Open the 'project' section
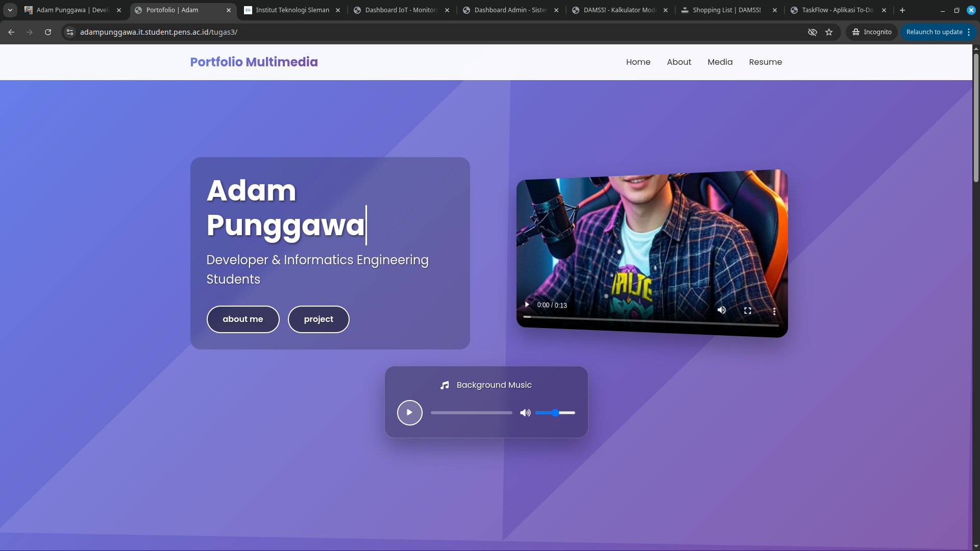Image resolution: width=980 pixels, height=551 pixels. pos(318,319)
